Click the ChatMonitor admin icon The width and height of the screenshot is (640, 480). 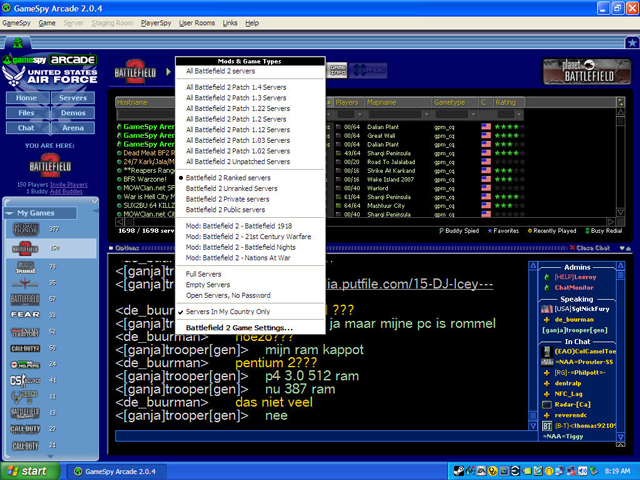coord(547,288)
